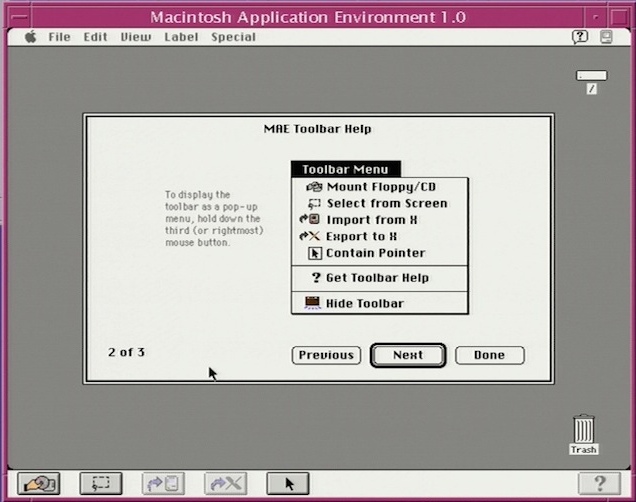
Task: Click the Contain Pointer icon in menu illustration
Action: click(315, 253)
